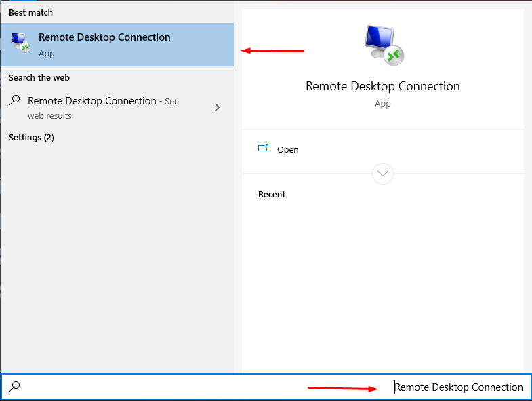Click the Search the web header

39,78
